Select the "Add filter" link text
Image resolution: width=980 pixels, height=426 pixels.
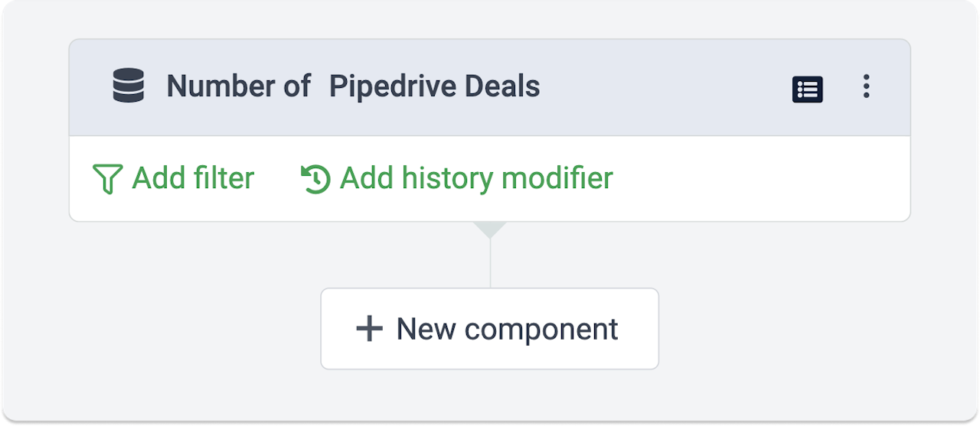[x=193, y=178]
